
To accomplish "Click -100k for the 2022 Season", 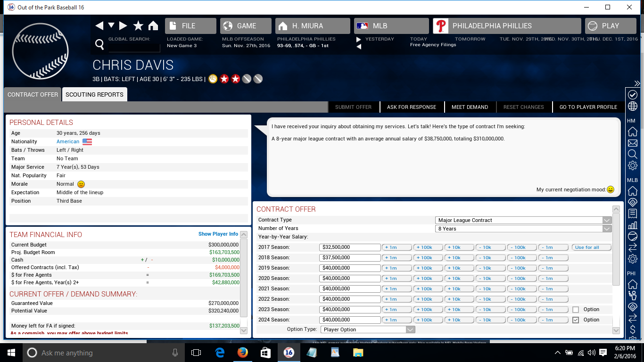I will pos(522,299).
